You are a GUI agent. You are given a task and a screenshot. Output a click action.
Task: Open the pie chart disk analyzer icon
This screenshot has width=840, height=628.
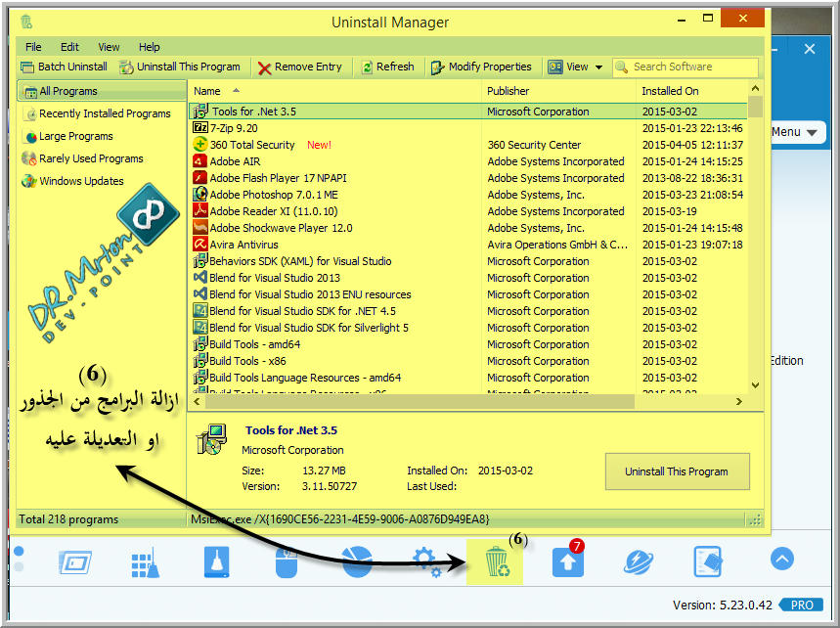click(358, 561)
